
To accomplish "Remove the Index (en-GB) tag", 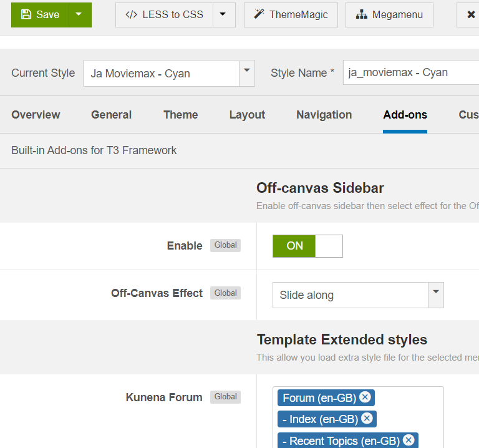I will click(367, 419).
